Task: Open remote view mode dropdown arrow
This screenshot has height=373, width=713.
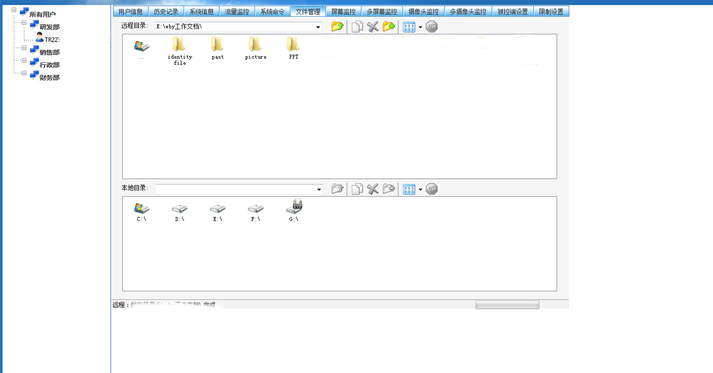Action: (420, 27)
